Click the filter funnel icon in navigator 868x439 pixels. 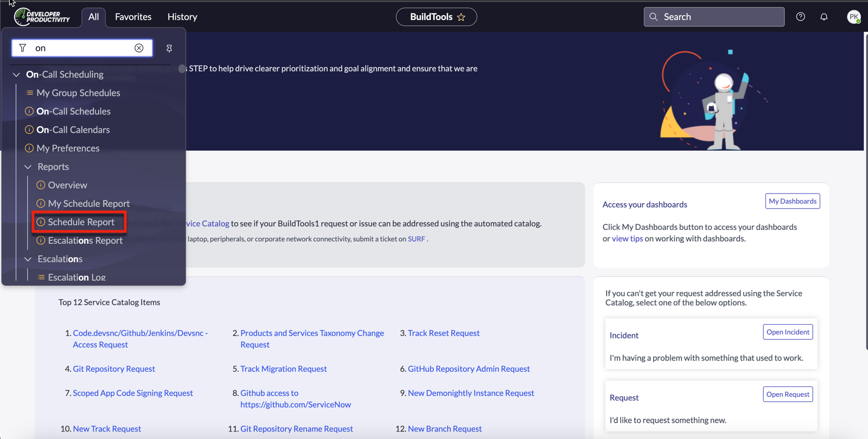[23, 48]
